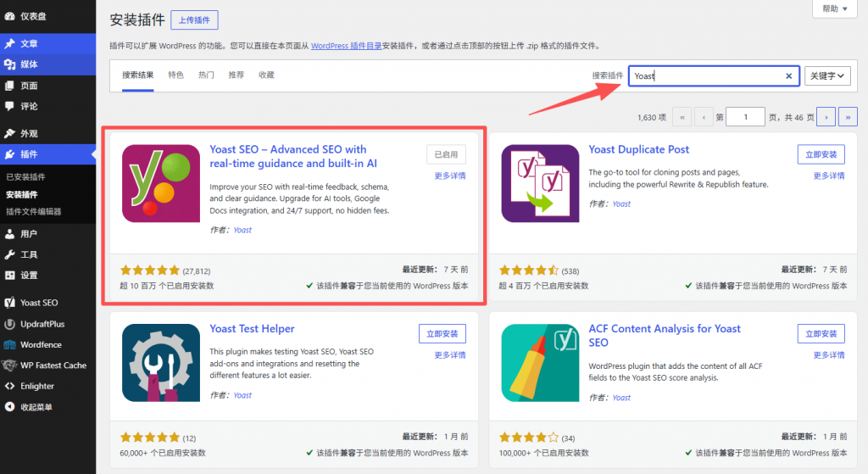Click the Yoast author link under Duplicate Post
Screen dimensions: 868x474
pyautogui.click(x=621, y=204)
